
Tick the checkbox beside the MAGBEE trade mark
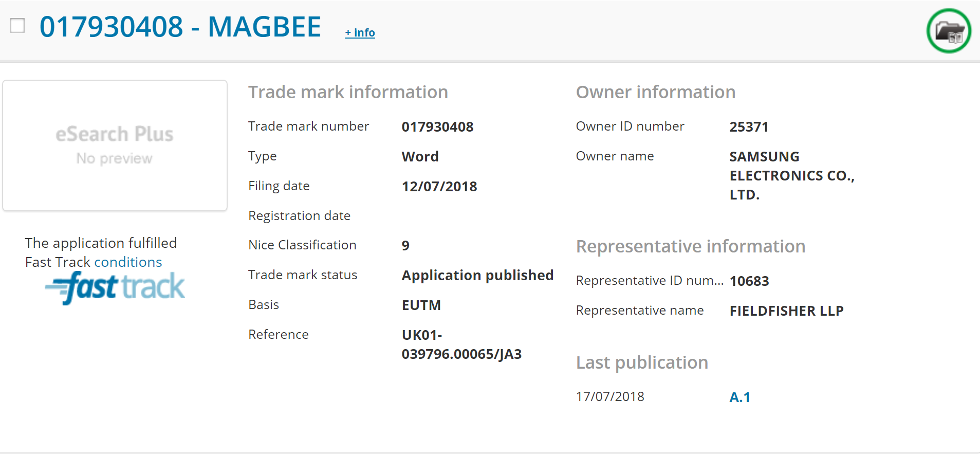[17, 25]
